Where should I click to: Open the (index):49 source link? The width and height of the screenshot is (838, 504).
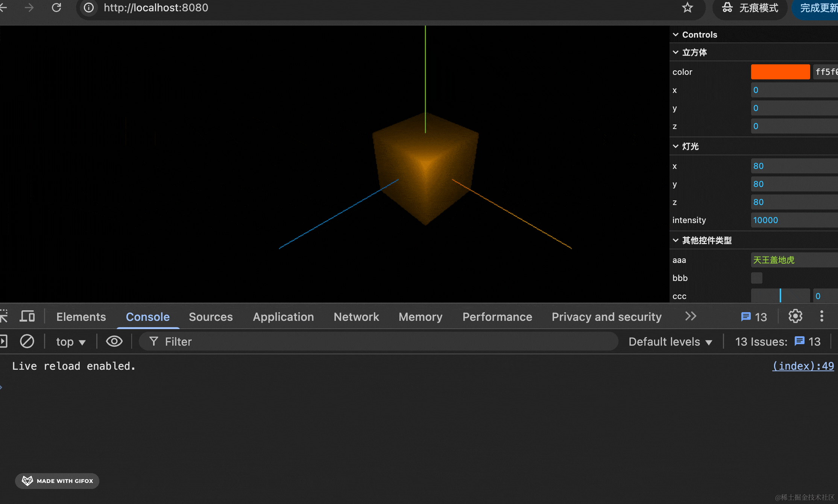point(803,366)
